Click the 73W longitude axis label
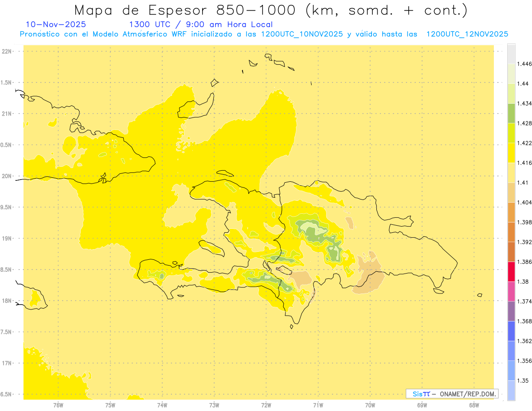Screen dimensions: 532x411 pyautogui.click(x=214, y=405)
